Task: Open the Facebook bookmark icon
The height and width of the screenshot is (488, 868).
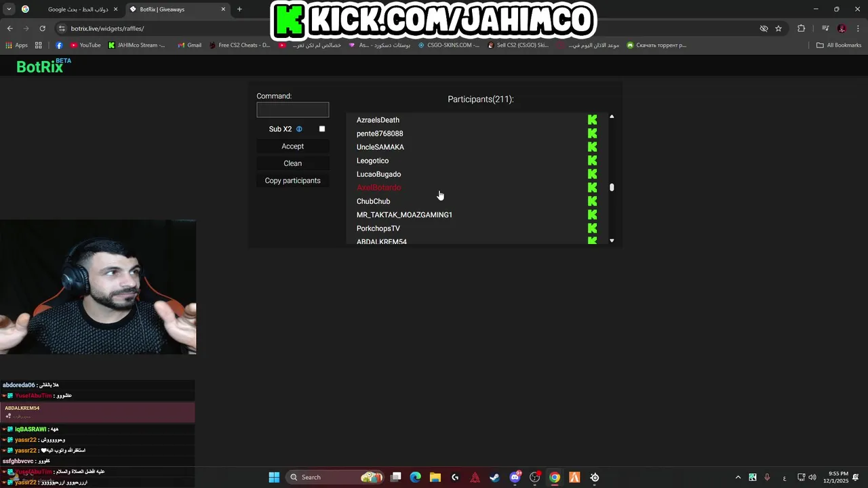Action: (x=59, y=45)
